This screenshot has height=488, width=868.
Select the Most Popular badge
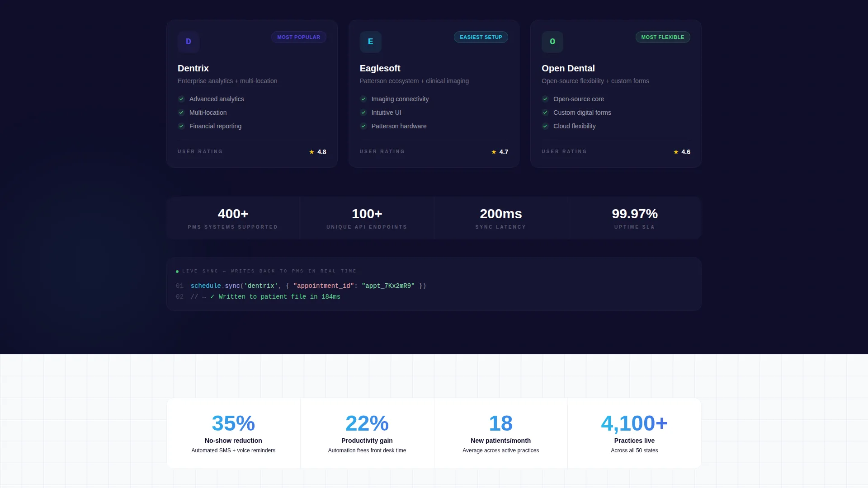click(x=299, y=37)
